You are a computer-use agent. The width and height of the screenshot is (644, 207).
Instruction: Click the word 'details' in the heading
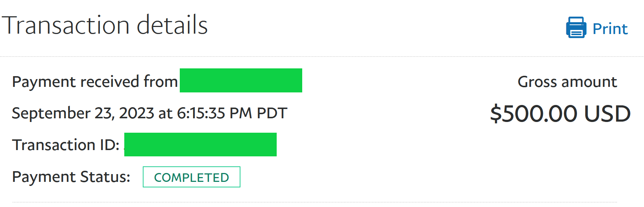172,25
